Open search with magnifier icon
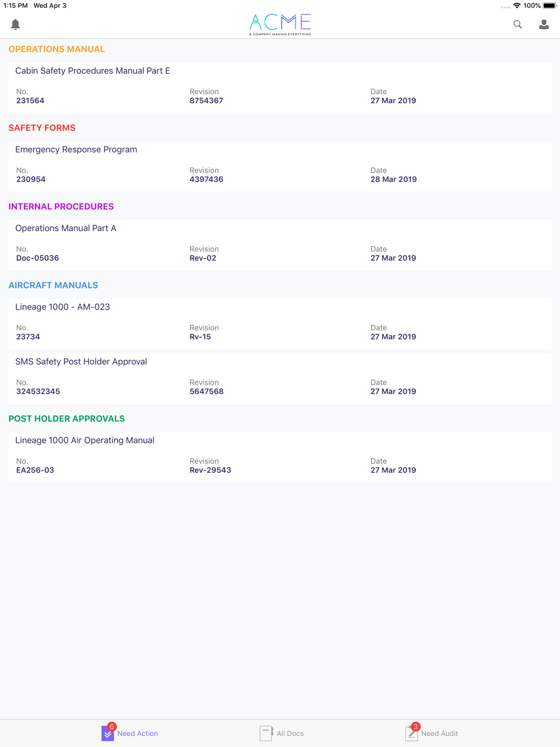 point(517,24)
